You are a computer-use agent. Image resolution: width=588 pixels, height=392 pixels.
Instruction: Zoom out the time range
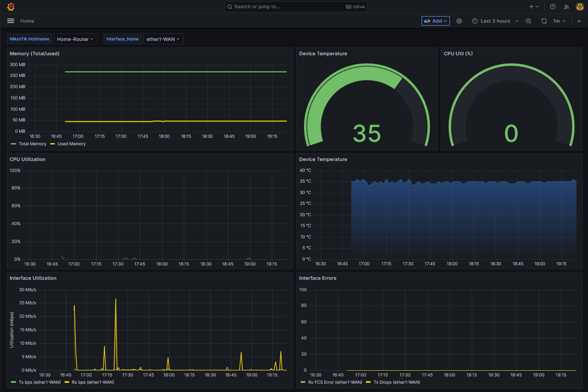(x=528, y=21)
